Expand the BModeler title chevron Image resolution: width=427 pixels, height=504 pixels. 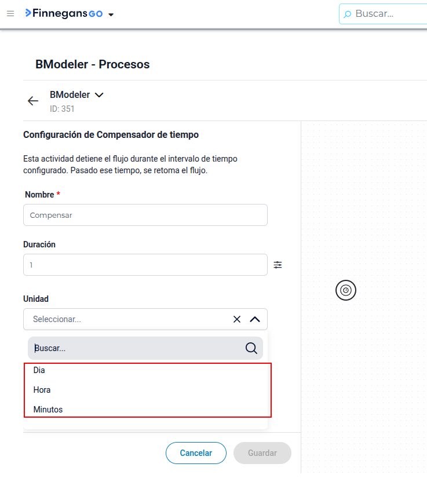(99, 95)
